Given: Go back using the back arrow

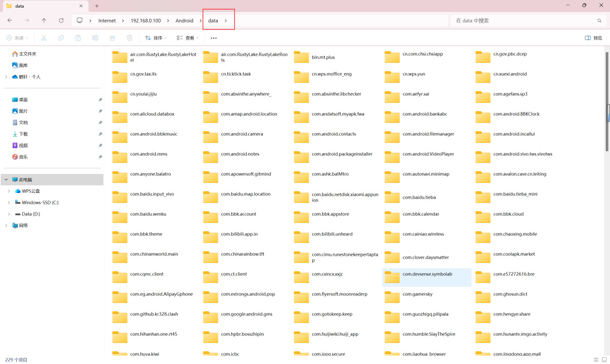Looking at the screenshot, I should pyautogui.click(x=10, y=20).
